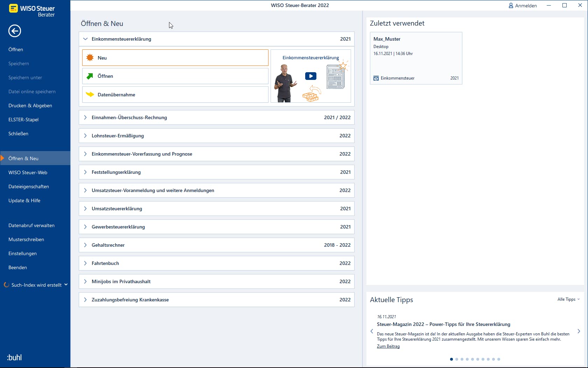Expand Einnahmen-Überschuss-Rechnung section
The height and width of the screenshot is (368, 588).
[85, 117]
